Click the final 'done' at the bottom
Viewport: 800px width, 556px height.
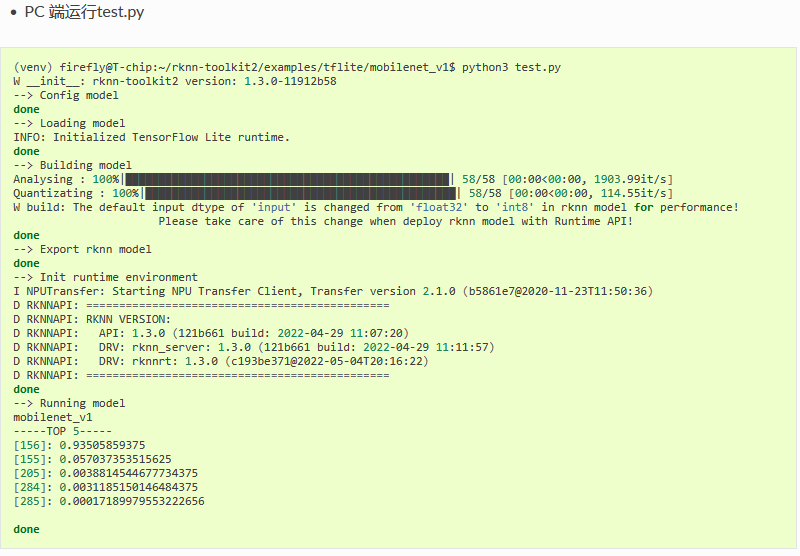click(x=27, y=529)
